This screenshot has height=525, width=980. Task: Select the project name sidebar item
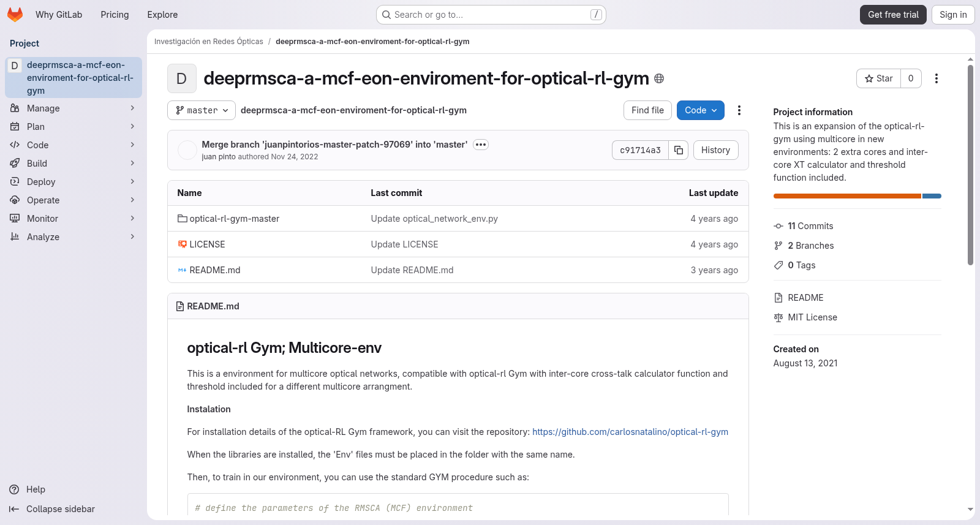tap(73, 78)
